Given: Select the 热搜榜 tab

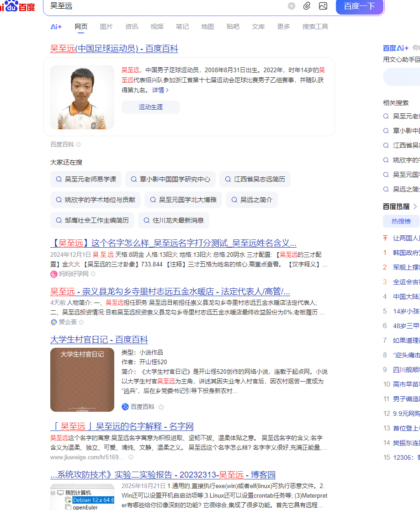Looking at the screenshot, I should [x=401, y=221].
